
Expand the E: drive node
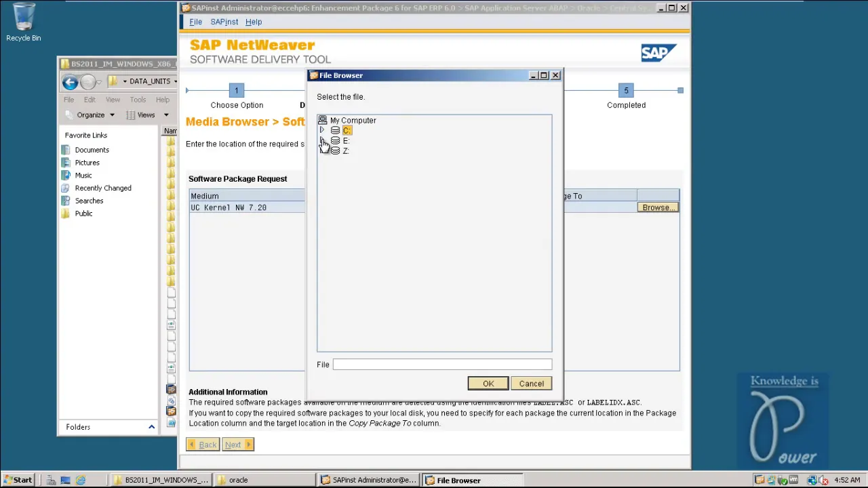point(322,140)
